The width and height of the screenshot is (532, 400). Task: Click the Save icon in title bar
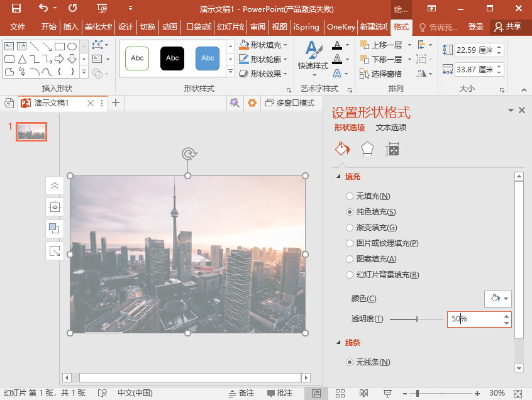tap(16, 9)
